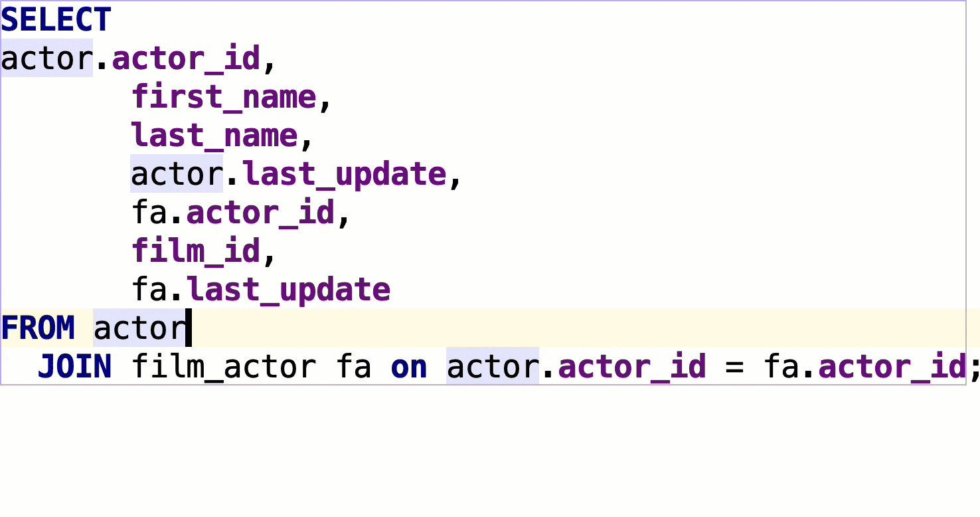Place cursor on actor table after FROM
Viewport: 980px width, 517px height.
(x=140, y=328)
